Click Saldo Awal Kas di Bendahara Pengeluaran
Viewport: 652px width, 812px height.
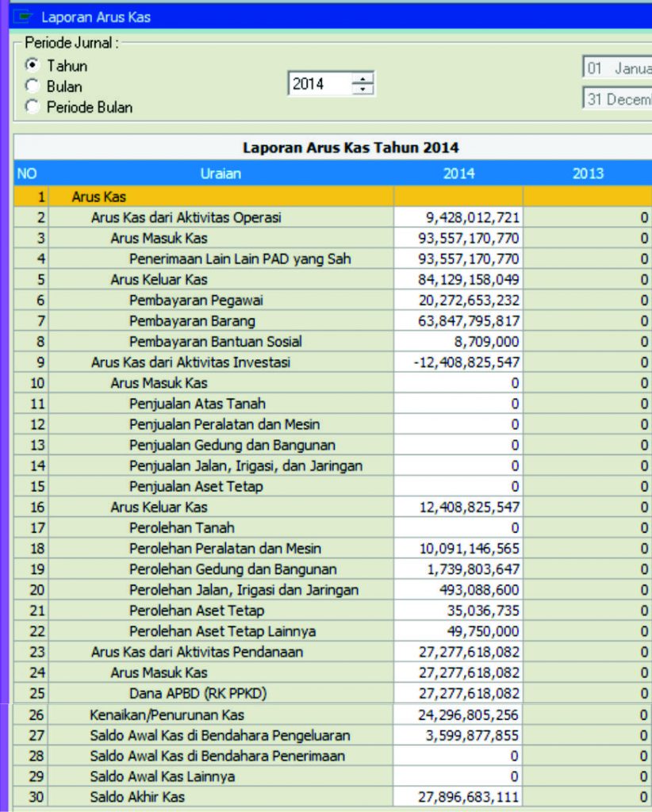click(x=220, y=736)
